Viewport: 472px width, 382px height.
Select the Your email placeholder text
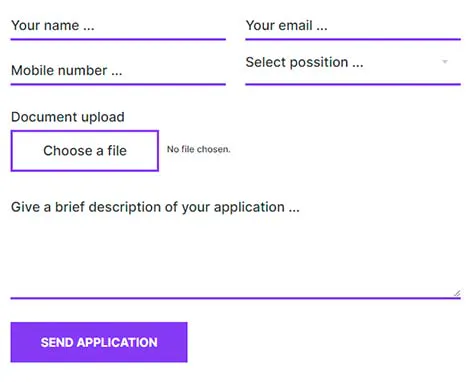286,26
